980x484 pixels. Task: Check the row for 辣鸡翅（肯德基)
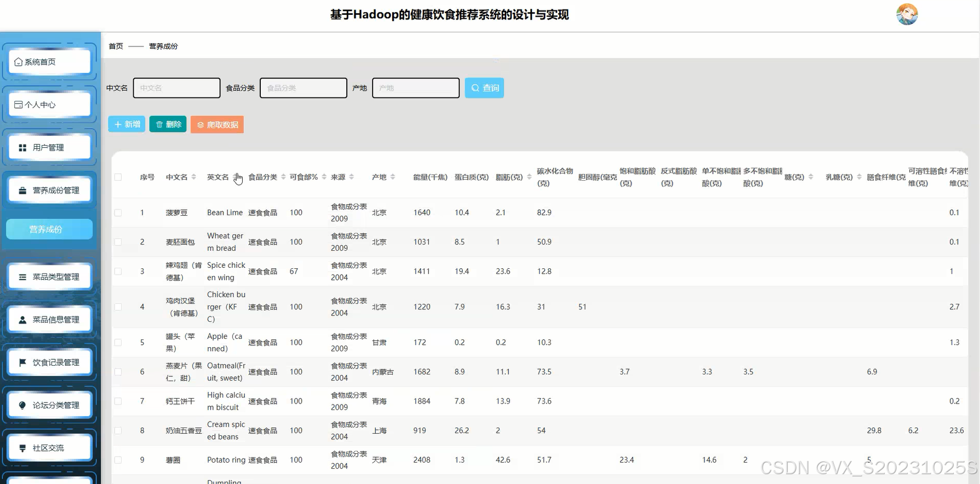tap(118, 271)
